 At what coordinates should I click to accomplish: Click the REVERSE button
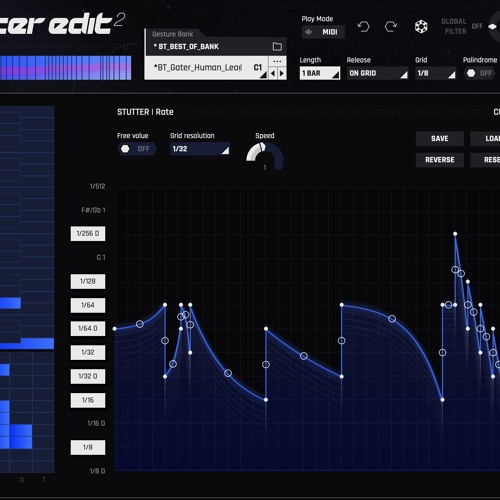440,160
